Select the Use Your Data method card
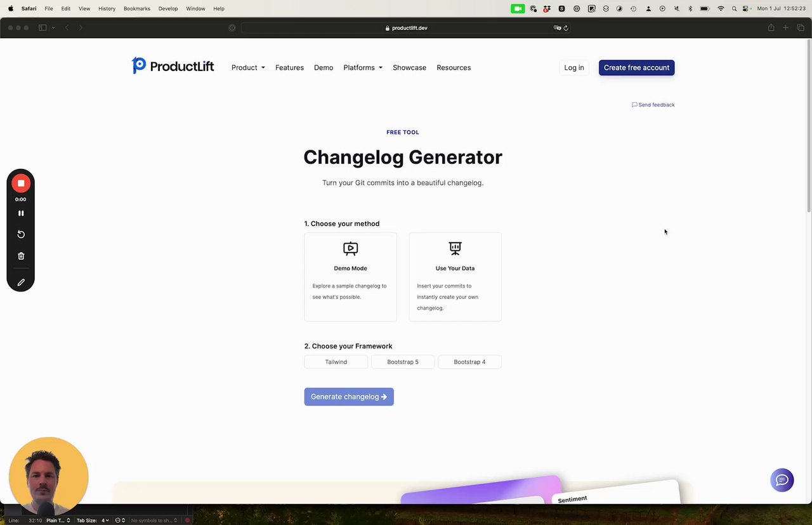This screenshot has height=525, width=812. click(455, 277)
